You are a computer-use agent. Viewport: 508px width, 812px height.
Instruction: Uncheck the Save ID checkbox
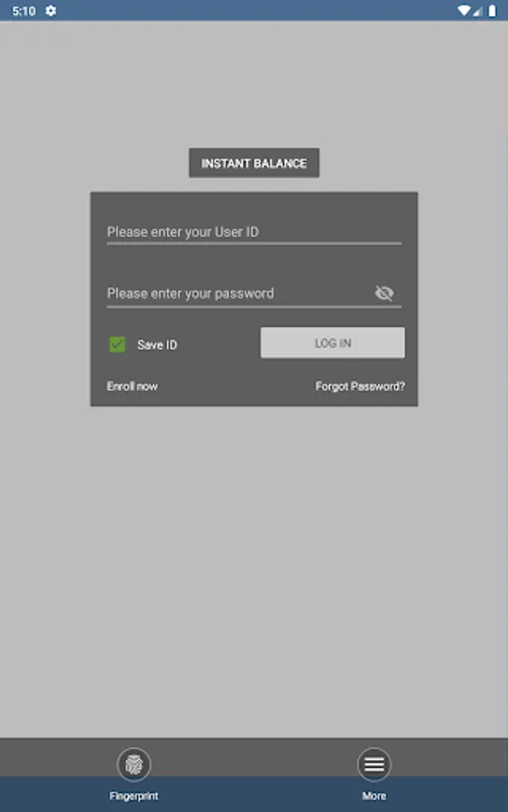pyautogui.click(x=117, y=345)
